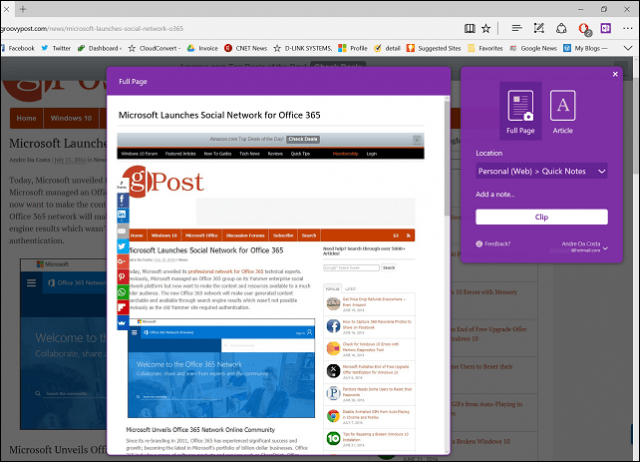Click the Office 365 Network screenshot thumbnail
The image size is (640, 462).
pos(221,368)
